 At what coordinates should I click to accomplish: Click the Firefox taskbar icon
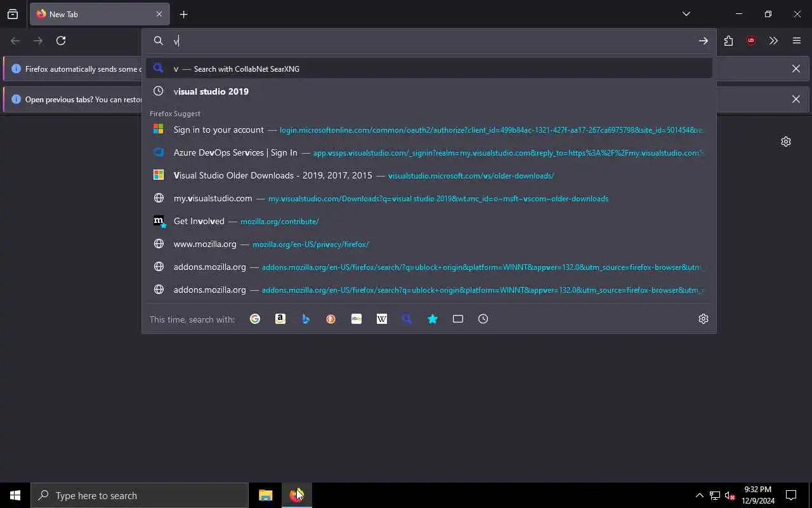[296, 495]
